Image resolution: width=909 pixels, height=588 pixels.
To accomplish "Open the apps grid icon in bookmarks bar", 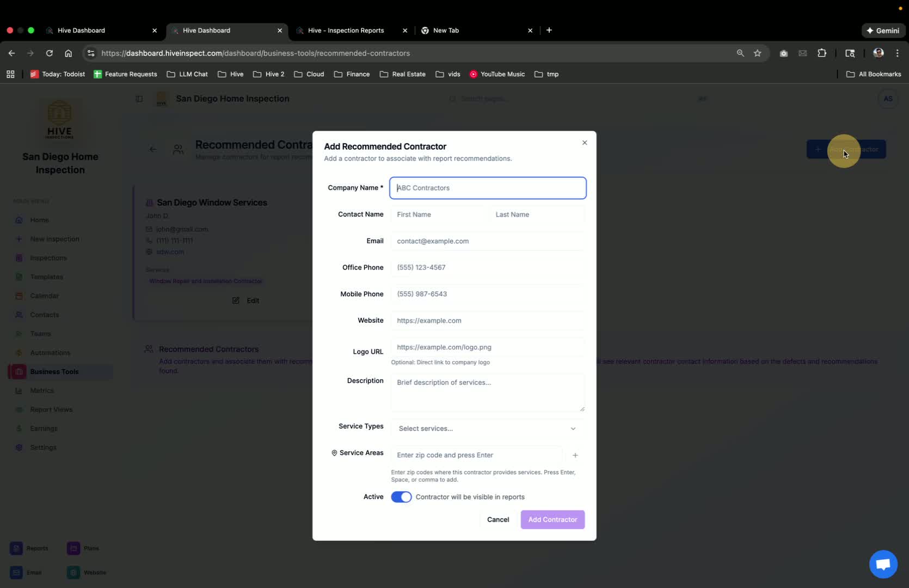I will point(10,74).
